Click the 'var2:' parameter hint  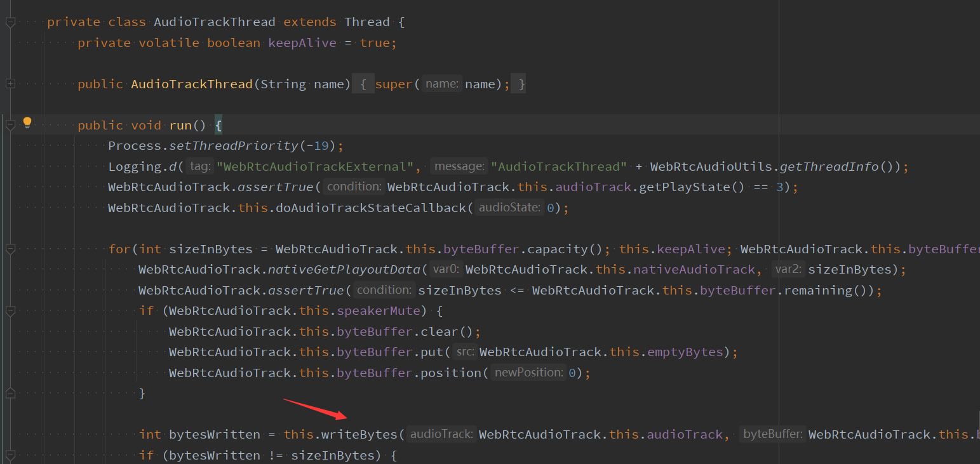788,270
